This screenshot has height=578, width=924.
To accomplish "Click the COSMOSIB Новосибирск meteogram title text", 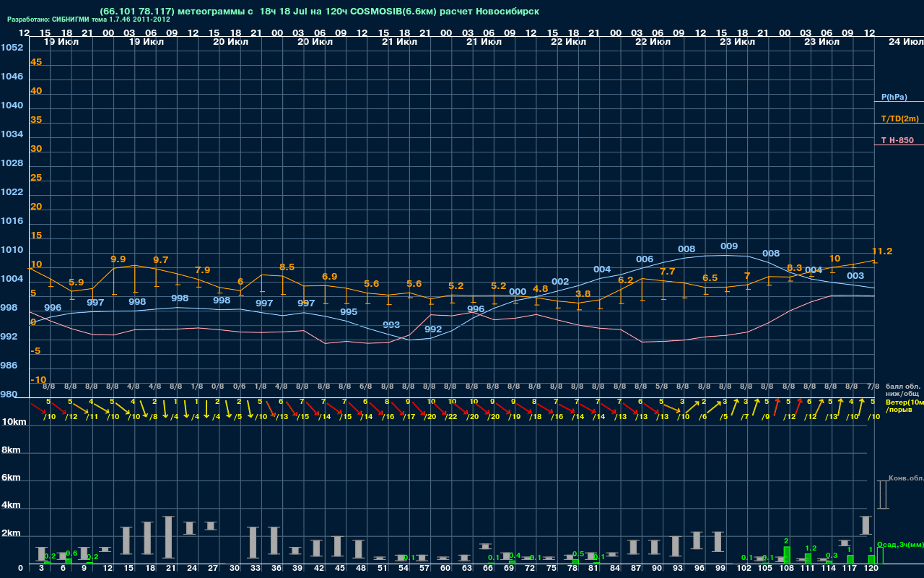I will coord(319,11).
